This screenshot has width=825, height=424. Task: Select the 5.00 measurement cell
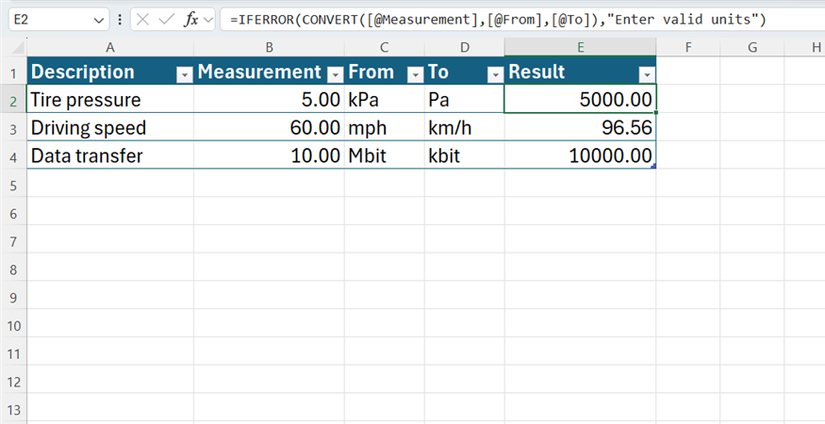coord(269,99)
